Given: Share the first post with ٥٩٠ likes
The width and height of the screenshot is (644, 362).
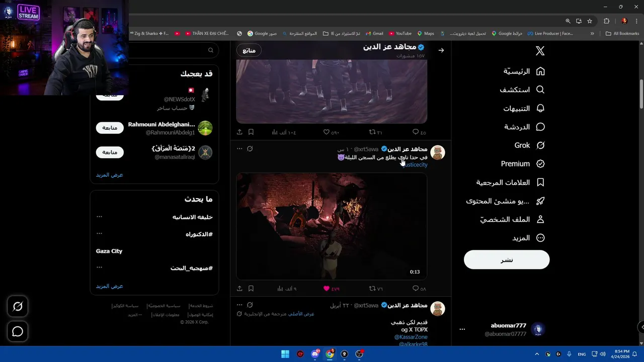Looking at the screenshot, I should click(x=239, y=132).
